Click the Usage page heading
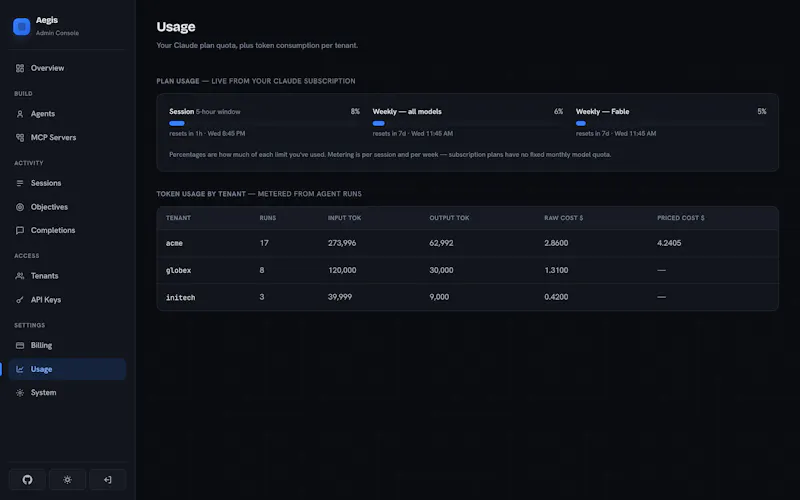Screen dimensions: 800x500 pos(176,27)
